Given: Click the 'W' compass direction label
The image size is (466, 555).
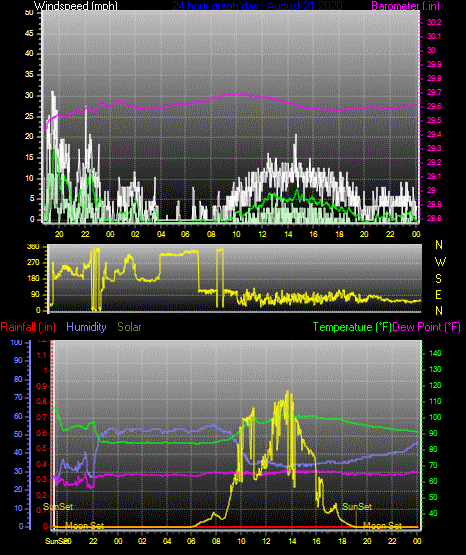Looking at the screenshot, I should click(440, 262).
